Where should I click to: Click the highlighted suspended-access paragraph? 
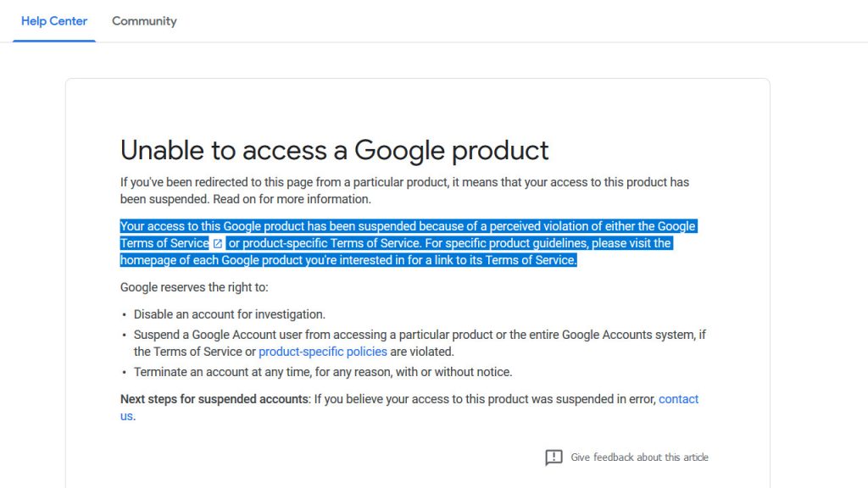coord(409,243)
